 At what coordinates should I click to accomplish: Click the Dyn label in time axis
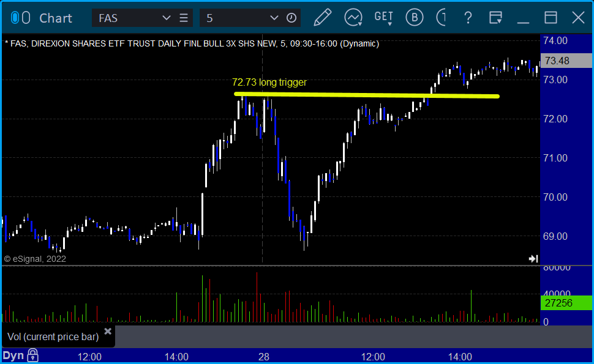[x=13, y=355]
